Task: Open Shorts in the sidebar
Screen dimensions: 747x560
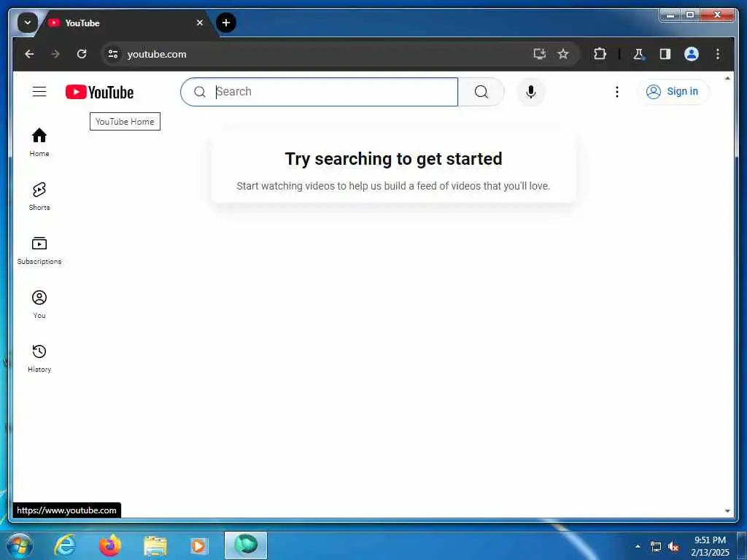Action: (39, 195)
